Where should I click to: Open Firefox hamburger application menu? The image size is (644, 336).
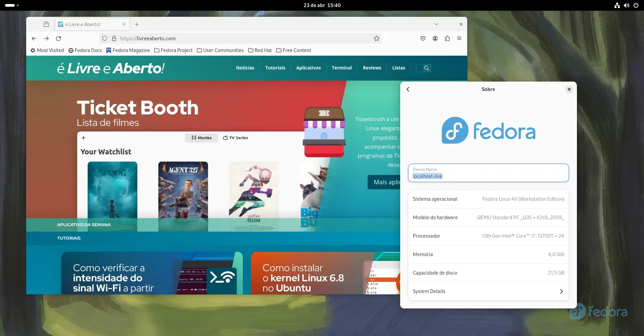coord(459,38)
